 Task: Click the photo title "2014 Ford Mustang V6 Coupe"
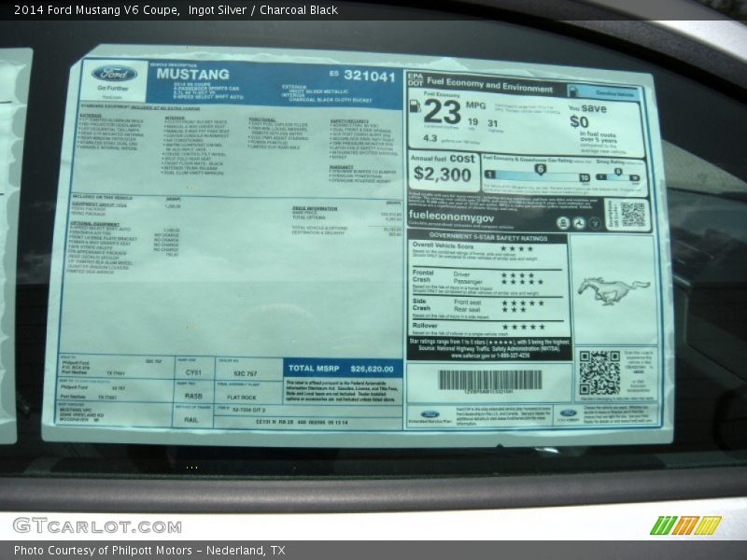96,10
